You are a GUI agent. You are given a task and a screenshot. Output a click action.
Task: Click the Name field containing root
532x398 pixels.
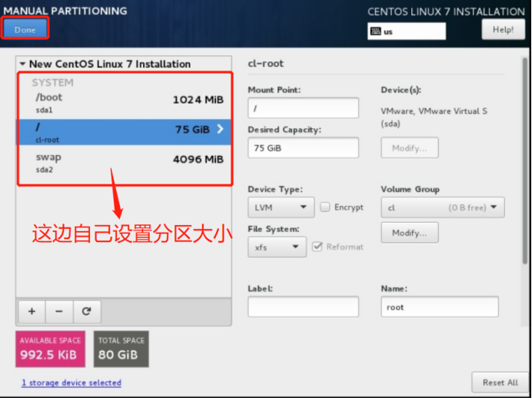[x=440, y=307]
